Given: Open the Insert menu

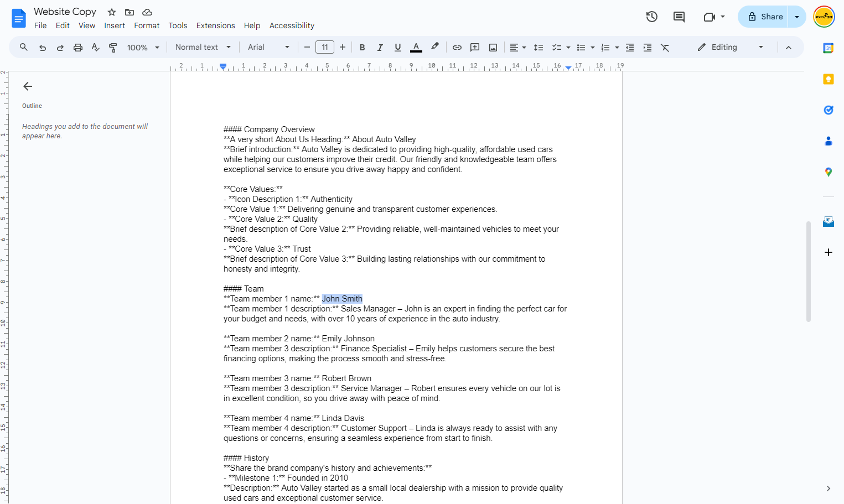Looking at the screenshot, I should [x=115, y=25].
